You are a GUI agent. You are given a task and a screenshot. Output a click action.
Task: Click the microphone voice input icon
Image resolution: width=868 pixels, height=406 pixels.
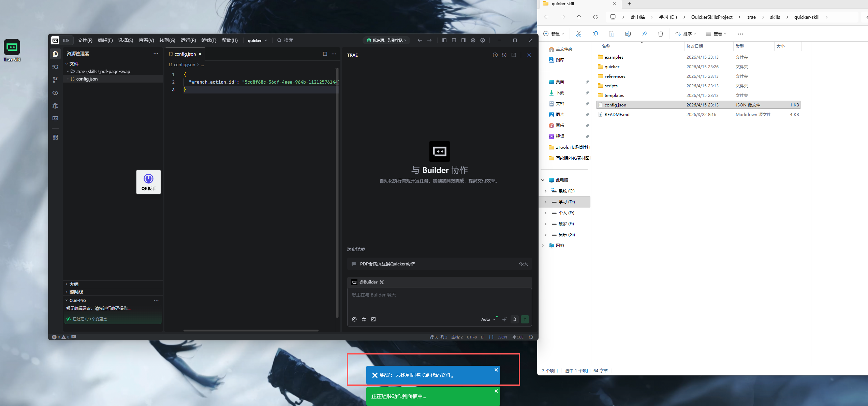pyautogui.click(x=515, y=319)
